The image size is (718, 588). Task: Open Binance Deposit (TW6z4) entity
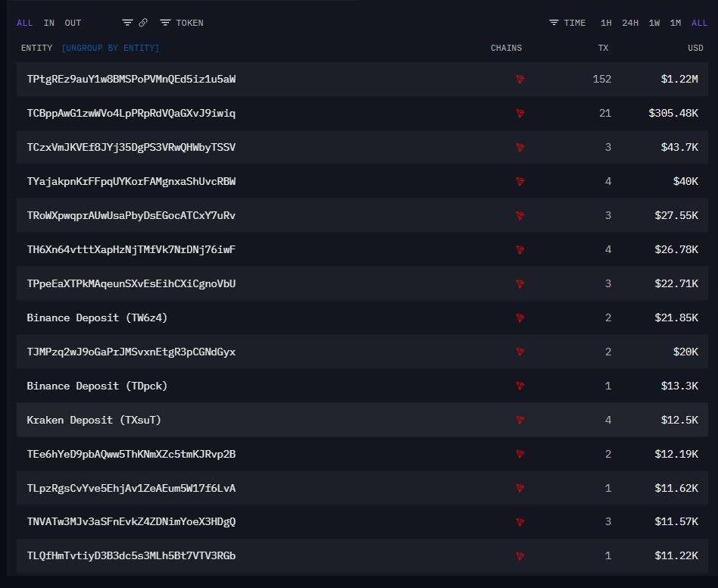point(97,317)
